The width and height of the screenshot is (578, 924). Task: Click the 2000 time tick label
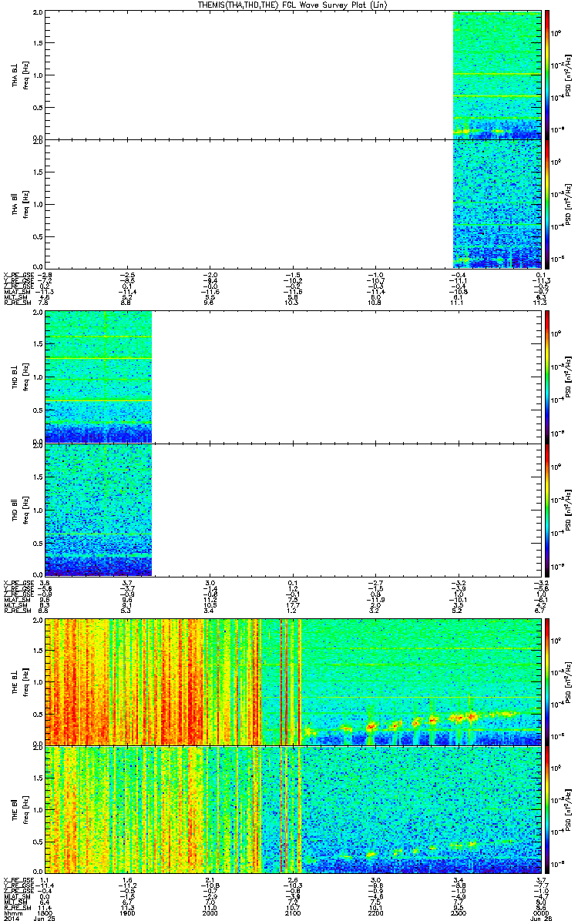coord(211,913)
